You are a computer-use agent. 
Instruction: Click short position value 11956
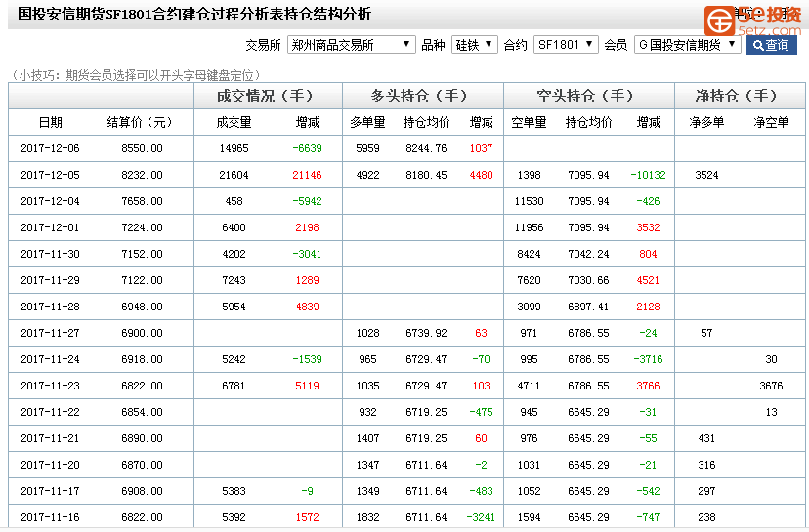pyautogui.click(x=529, y=227)
